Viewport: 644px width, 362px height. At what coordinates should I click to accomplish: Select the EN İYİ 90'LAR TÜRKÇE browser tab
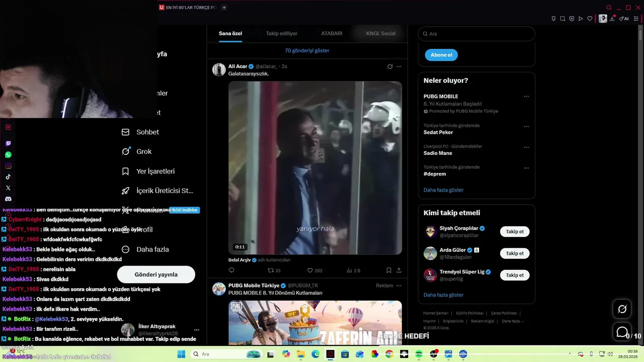coord(188,8)
